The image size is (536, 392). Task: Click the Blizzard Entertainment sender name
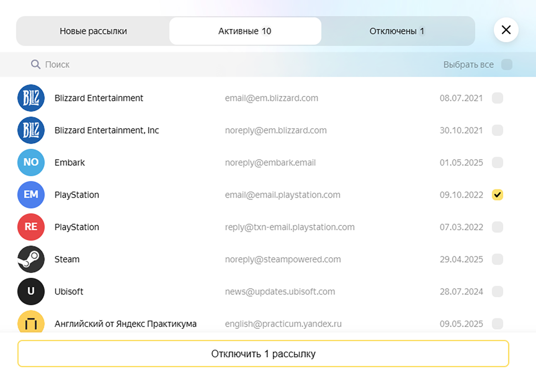tap(99, 98)
